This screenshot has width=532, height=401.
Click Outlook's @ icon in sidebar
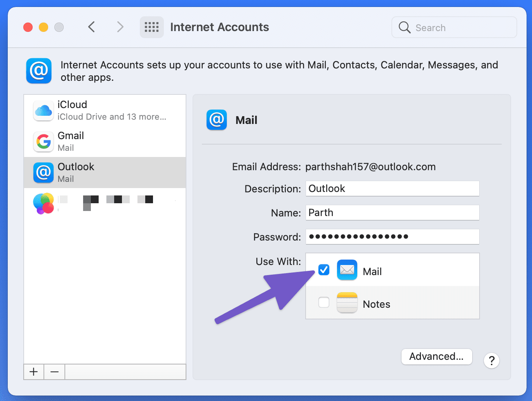tap(43, 173)
